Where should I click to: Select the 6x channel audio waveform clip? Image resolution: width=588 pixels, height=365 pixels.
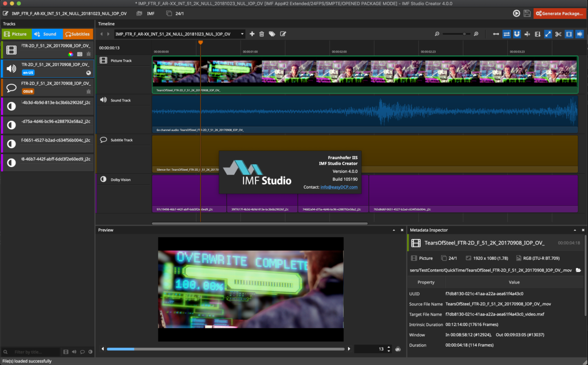[x=365, y=114]
